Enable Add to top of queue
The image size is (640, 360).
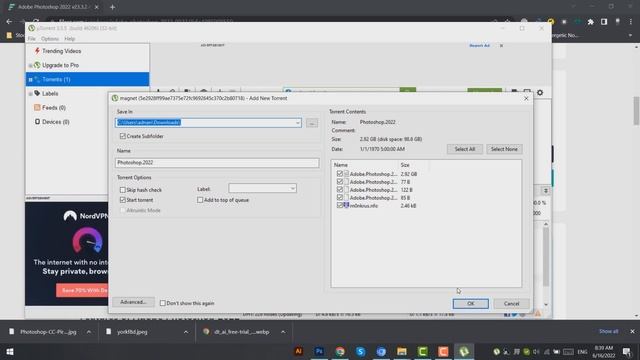[x=200, y=200]
